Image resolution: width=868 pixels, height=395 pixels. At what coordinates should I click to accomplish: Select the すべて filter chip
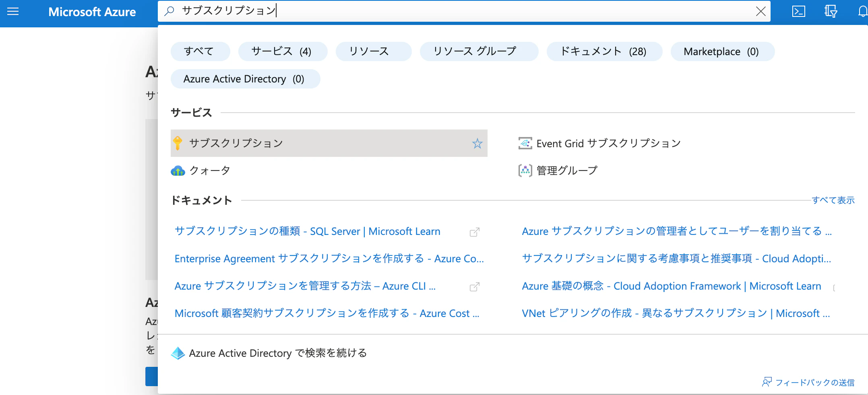tap(200, 51)
